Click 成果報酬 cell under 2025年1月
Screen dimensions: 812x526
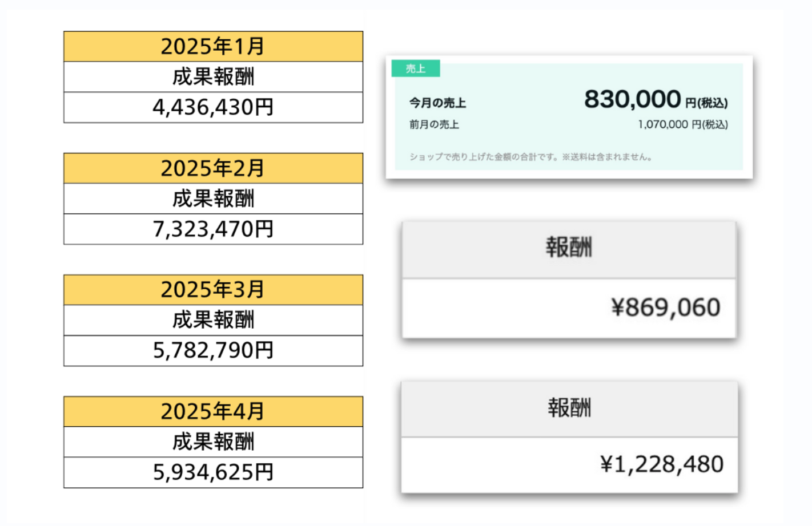(213, 77)
